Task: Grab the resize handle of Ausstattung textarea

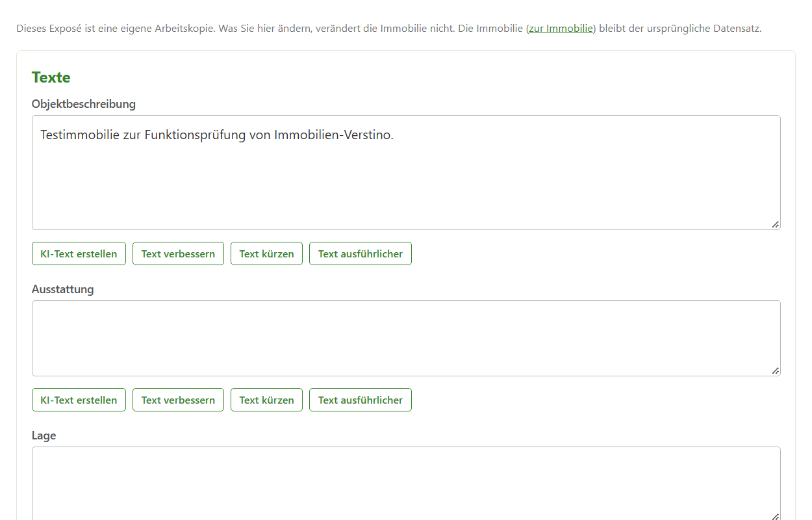Action: 775,370
